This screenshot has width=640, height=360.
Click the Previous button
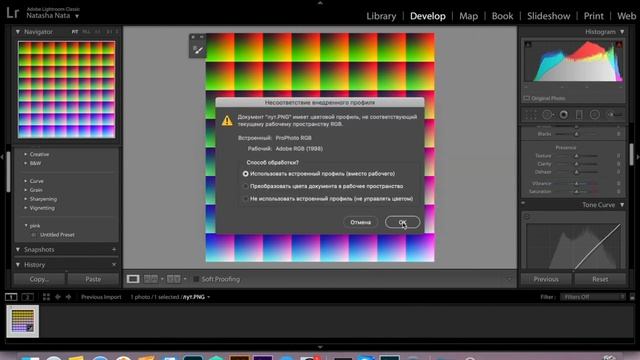[546, 279]
